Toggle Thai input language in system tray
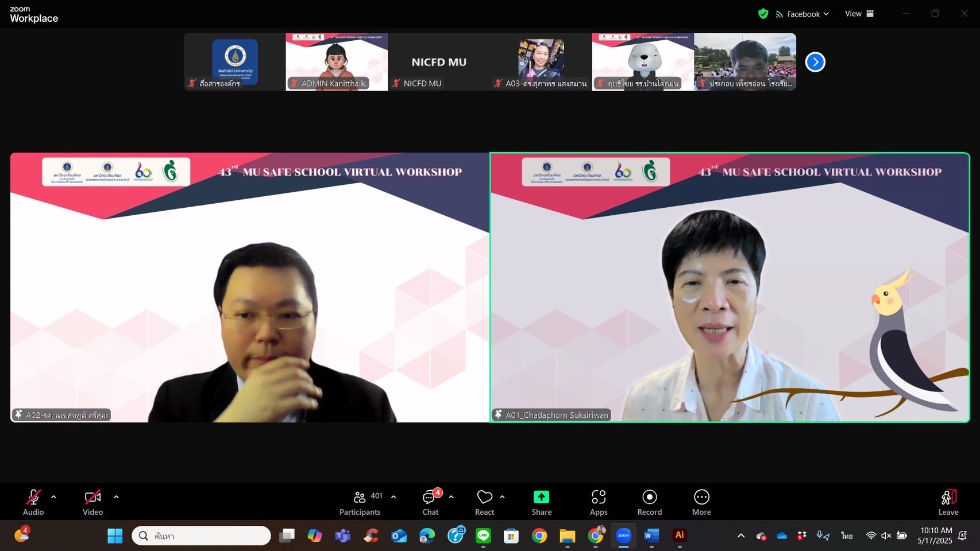The height and width of the screenshot is (551, 980). tap(847, 536)
